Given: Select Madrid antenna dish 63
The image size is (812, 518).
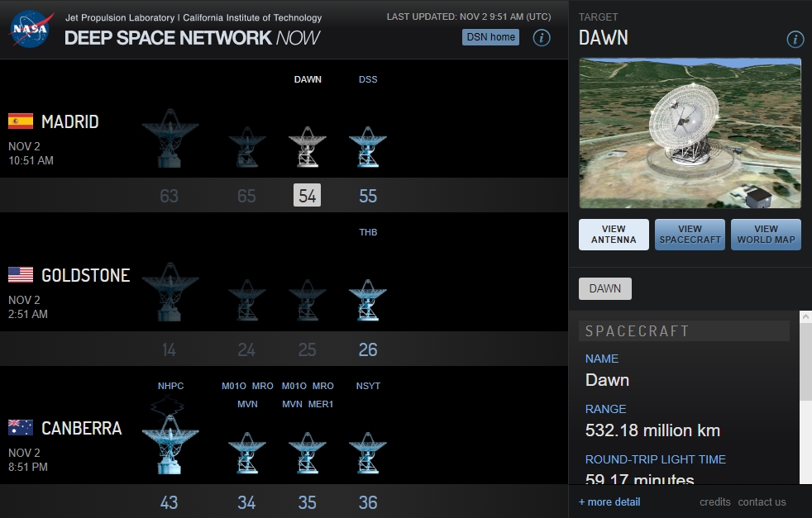Looking at the screenshot, I should (170, 138).
